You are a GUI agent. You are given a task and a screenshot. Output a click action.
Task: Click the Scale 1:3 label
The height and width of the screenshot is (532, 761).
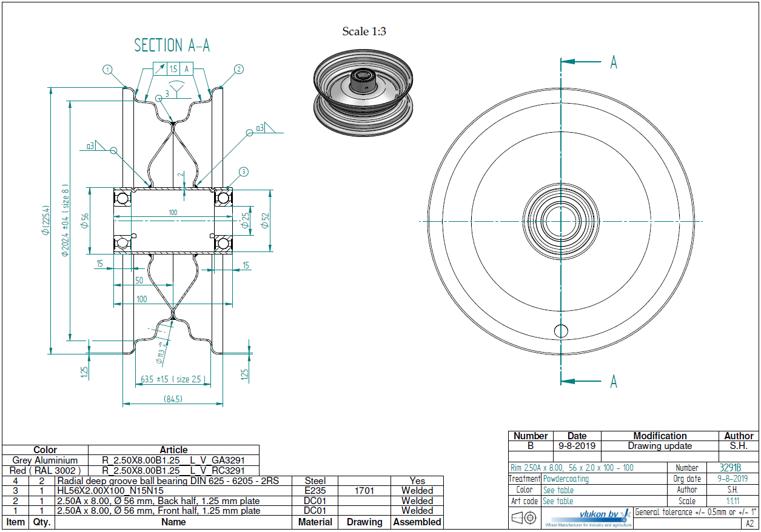coord(364,32)
